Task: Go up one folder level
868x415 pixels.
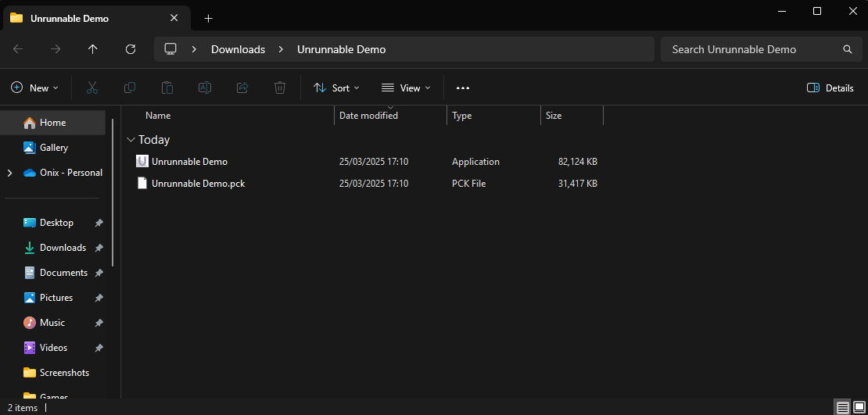Action: (93, 49)
